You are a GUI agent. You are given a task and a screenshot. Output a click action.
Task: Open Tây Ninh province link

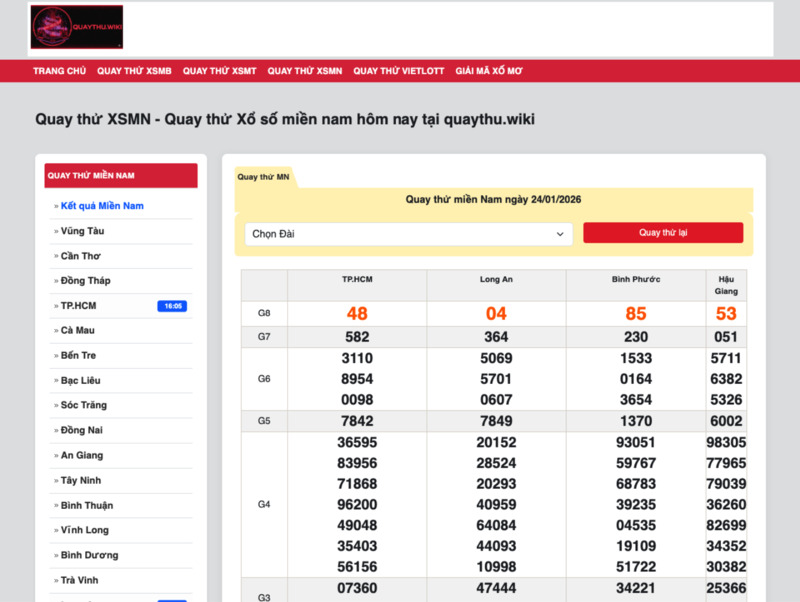81,481
